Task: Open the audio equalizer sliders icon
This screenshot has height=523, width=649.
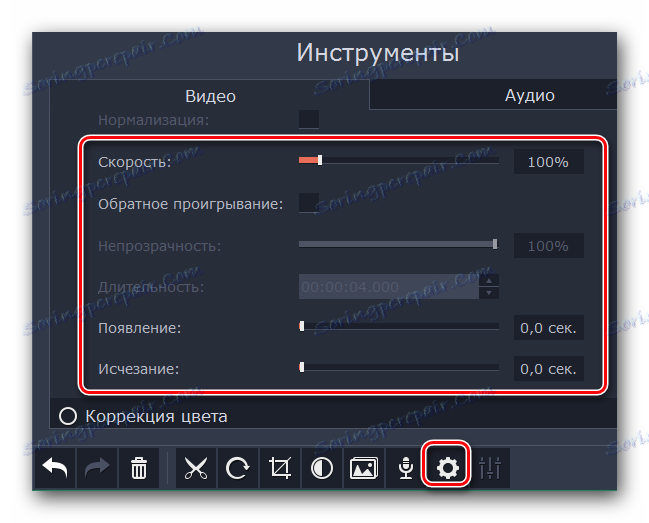Action: coord(490,468)
